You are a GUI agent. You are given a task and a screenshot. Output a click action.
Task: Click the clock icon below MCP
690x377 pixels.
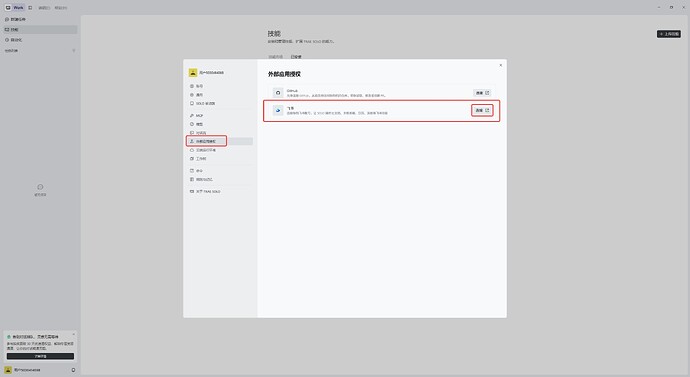click(192, 124)
